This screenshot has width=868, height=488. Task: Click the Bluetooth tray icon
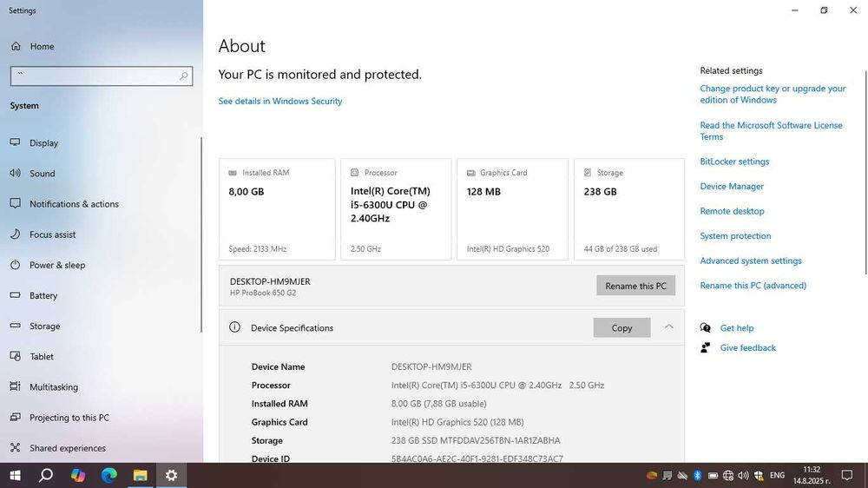698,475
